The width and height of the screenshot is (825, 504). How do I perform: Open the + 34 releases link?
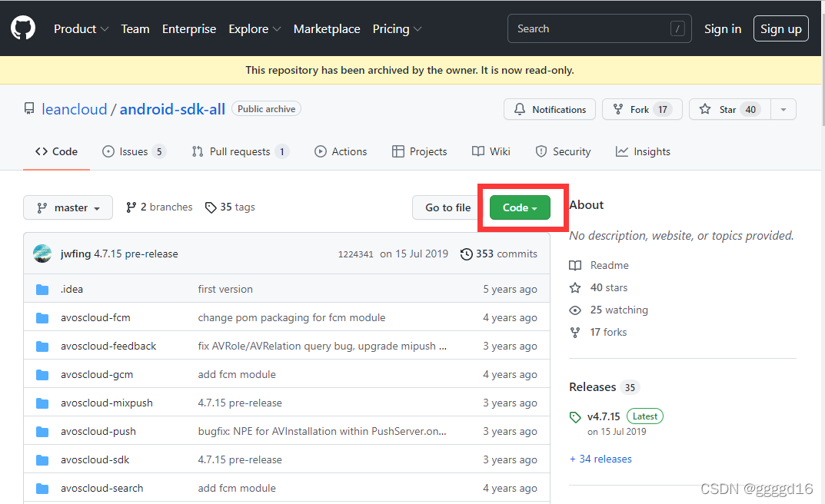coord(600,459)
